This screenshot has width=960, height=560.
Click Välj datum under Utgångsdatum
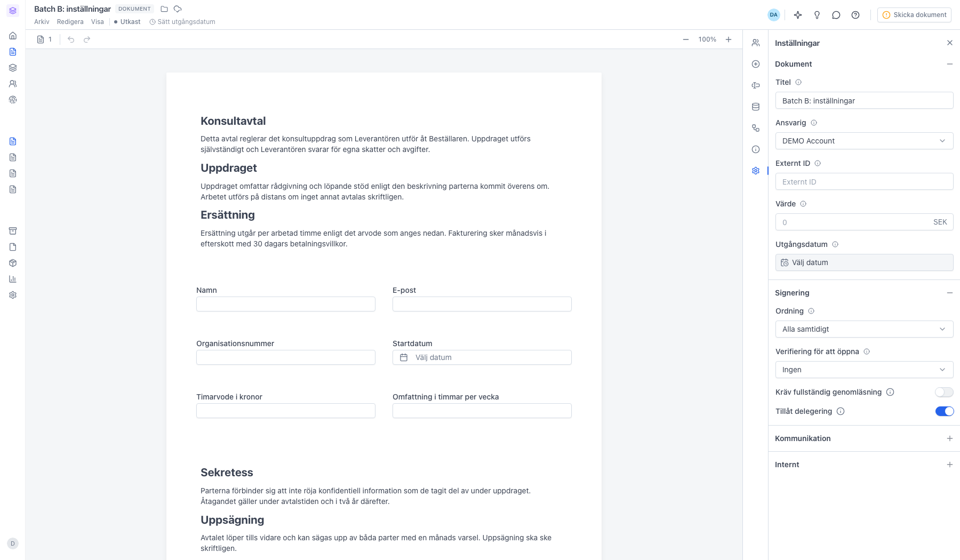tap(864, 262)
